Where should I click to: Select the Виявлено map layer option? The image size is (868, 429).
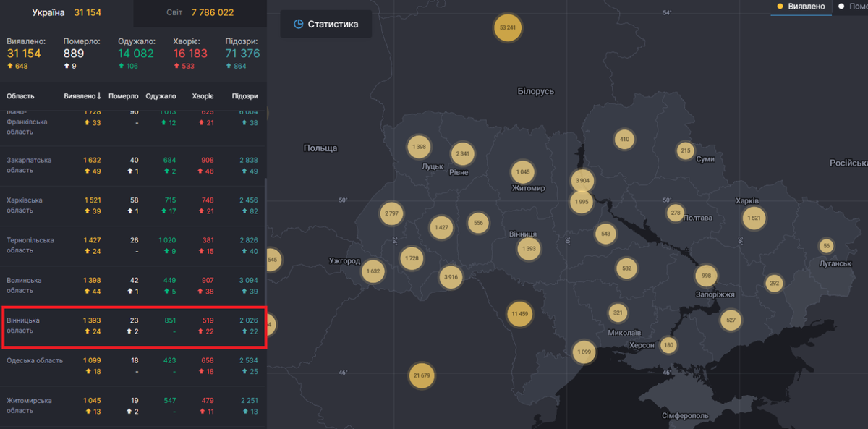[x=801, y=7]
